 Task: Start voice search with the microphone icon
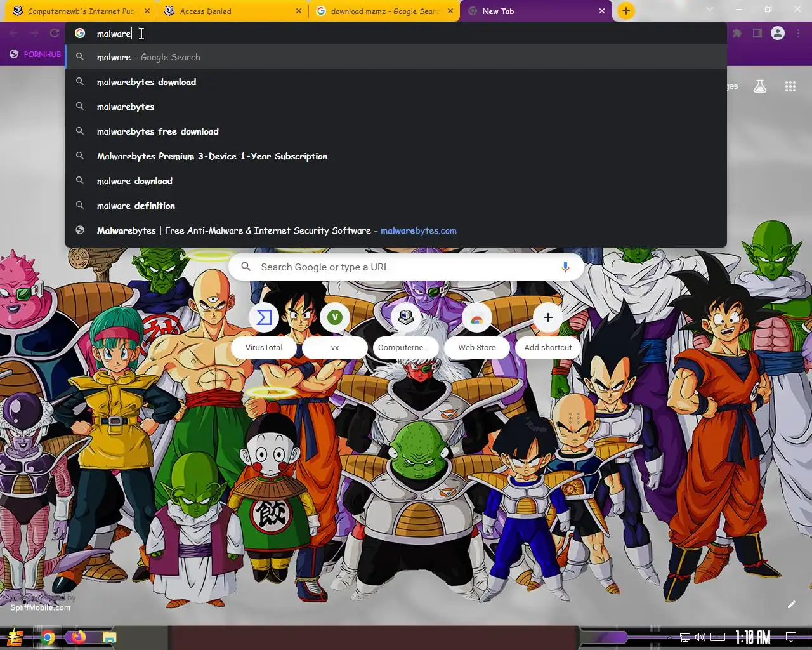click(565, 267)
